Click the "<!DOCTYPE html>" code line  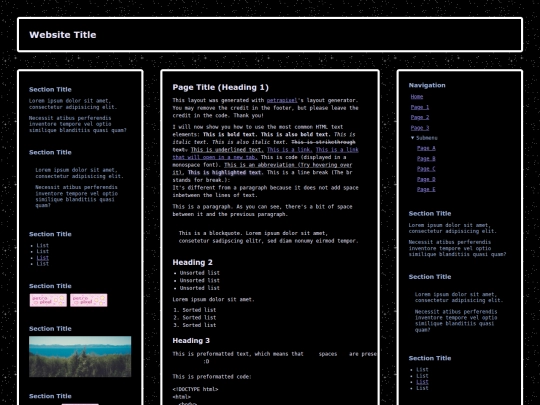195,389
